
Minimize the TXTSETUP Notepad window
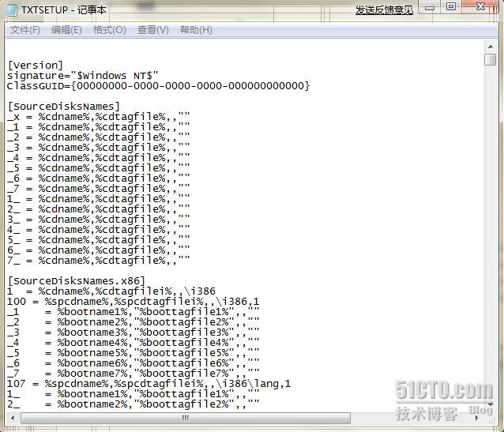click(430, 7)
